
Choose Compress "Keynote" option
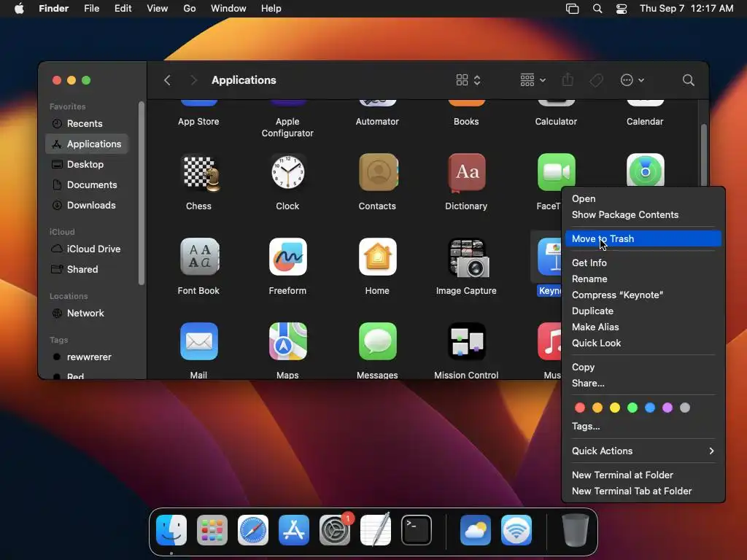click(x=643, y=295)
